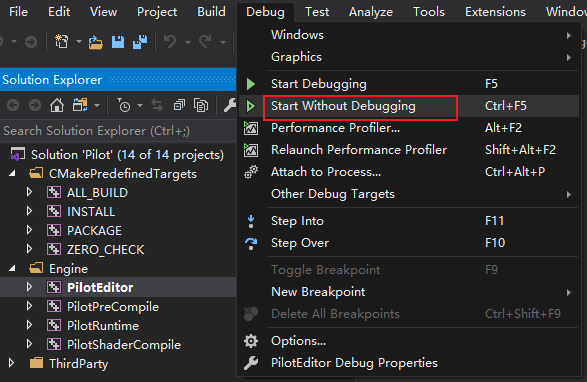Screen dimensions: 587x382
Task: Select the PilotRuntime project name
Action: pos(103,325)
